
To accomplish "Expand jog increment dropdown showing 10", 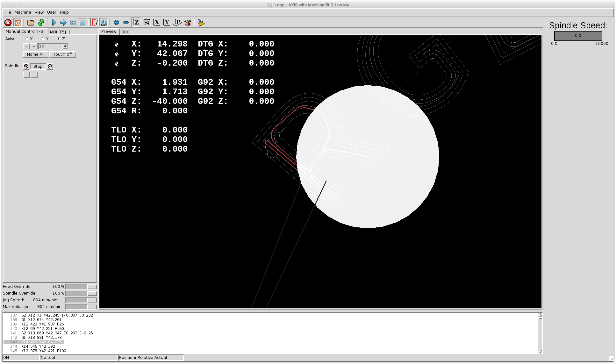I will coord(65,46).
